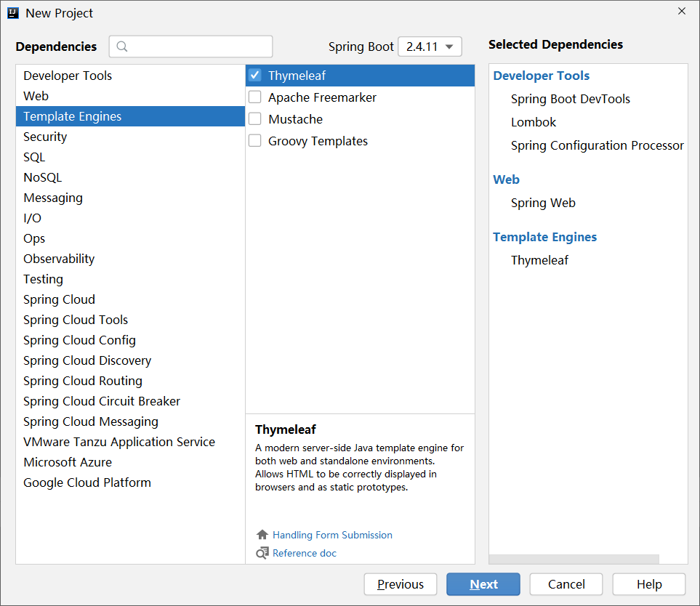Select the Testing category
Screen dimensions: 700x606
[130, 279]
